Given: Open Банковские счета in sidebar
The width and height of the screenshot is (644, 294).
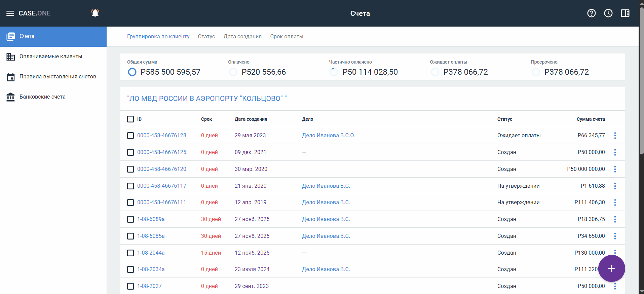Looking at the screenshot, I should (x=42, y=97).
